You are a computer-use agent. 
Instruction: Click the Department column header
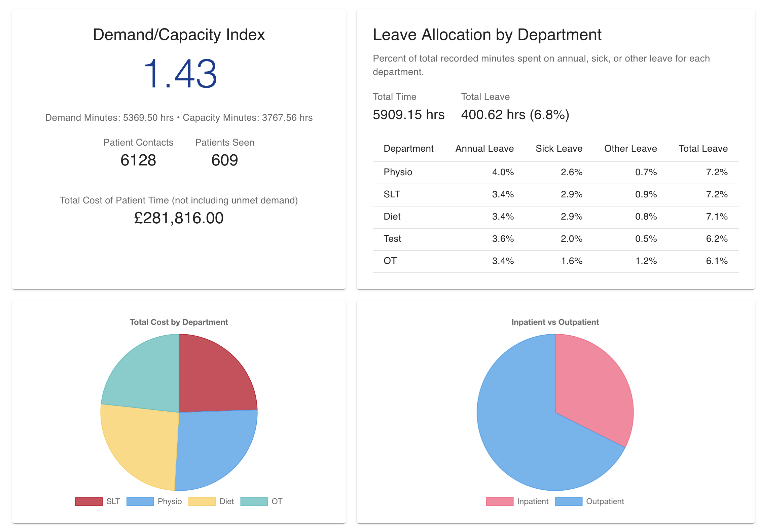point(408,149)
